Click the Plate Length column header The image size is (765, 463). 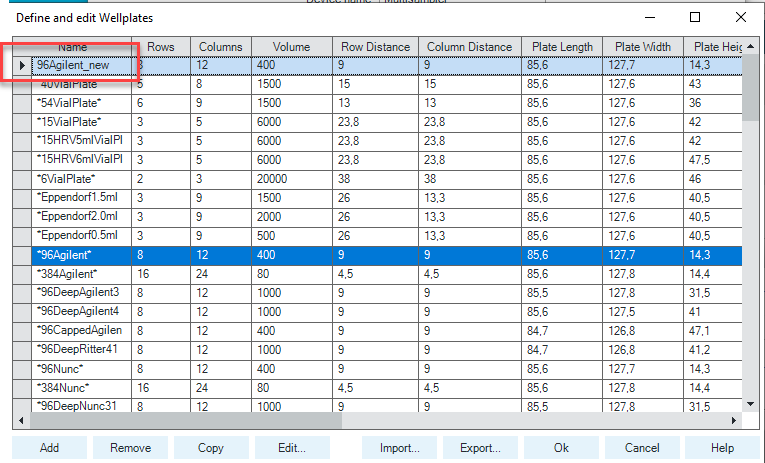click(x=562, y=47)
